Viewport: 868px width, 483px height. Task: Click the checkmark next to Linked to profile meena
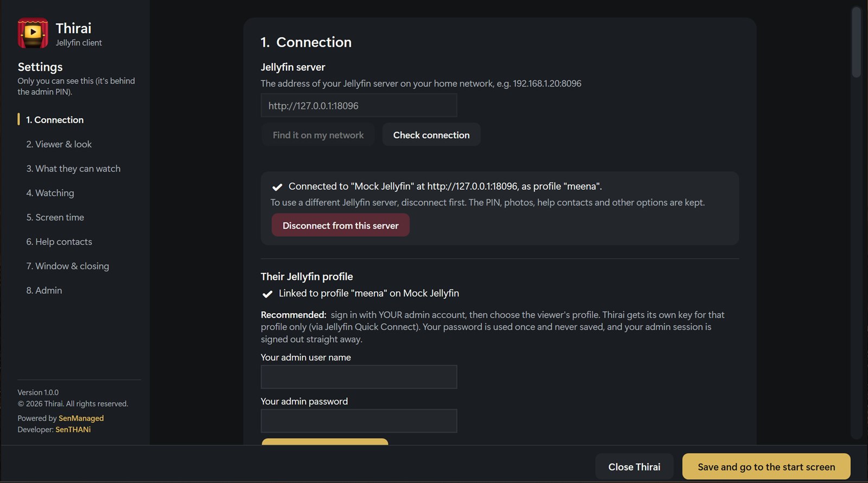[267, 294]
